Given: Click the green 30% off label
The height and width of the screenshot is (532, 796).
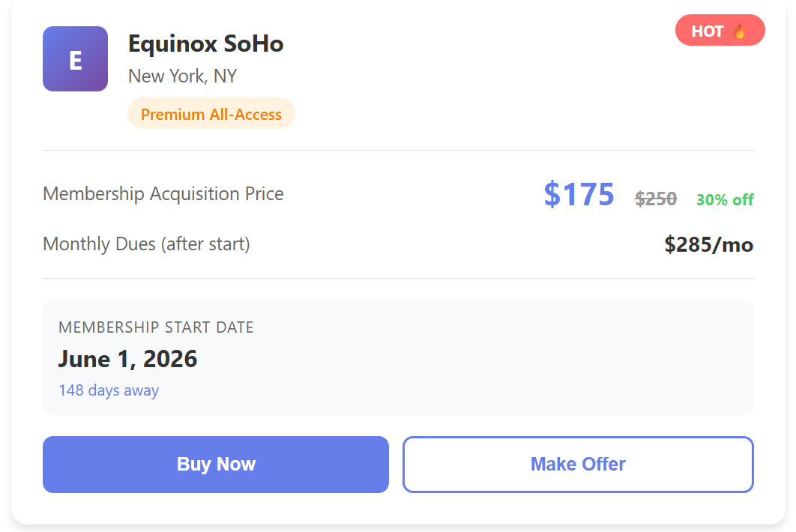Looking at the screenshot, I should 725,199.
